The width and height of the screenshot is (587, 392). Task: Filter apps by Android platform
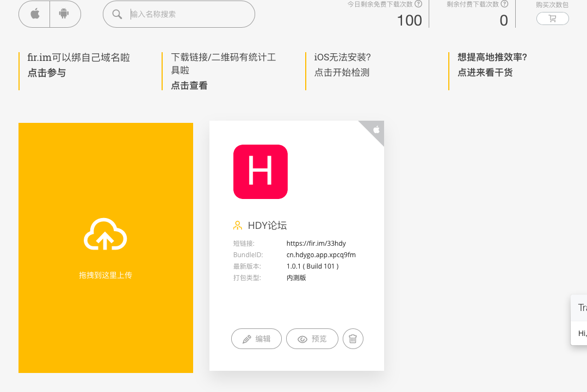pos(65,14)
